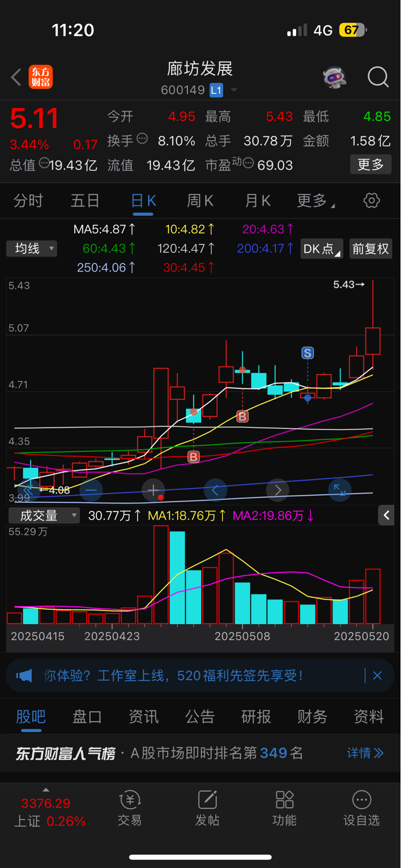Close the promotion banner
This screenshot has width=401, height=868.
[x=378, y=676]
